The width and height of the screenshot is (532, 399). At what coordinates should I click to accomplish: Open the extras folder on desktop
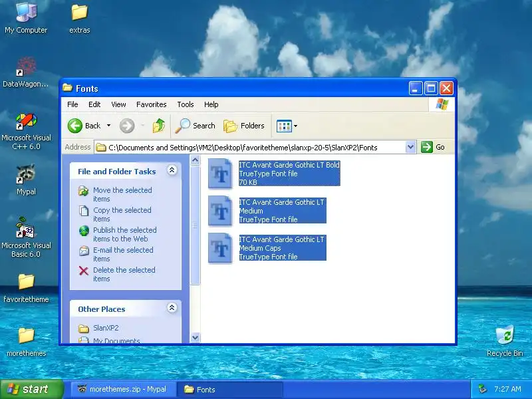pyautogui.click(x=80, y=17)
